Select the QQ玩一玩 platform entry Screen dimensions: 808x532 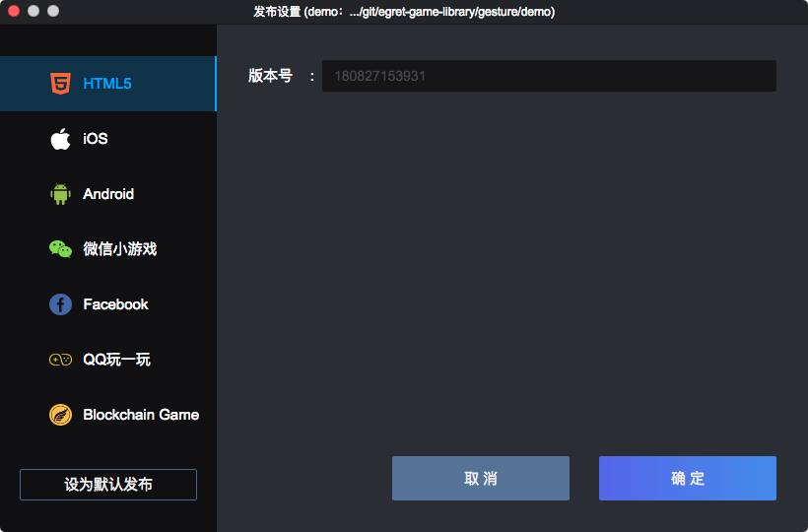pos(116,360)
